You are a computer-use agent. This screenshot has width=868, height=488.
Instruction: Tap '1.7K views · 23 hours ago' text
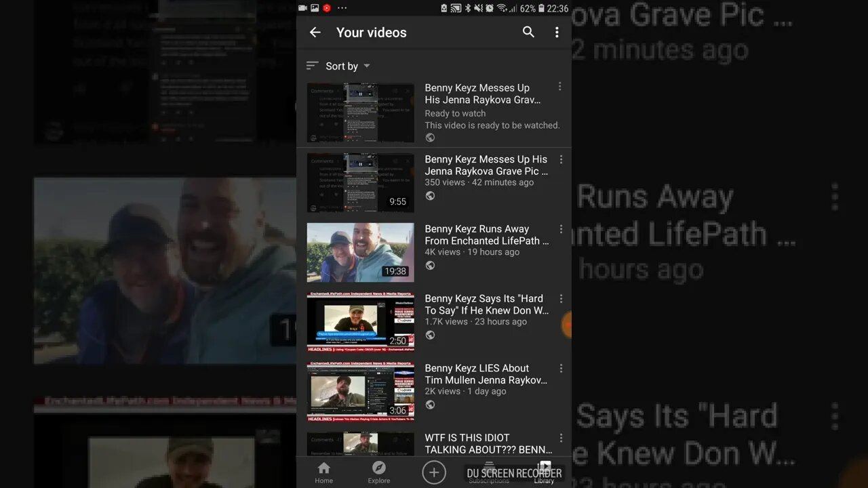[475, 322]
